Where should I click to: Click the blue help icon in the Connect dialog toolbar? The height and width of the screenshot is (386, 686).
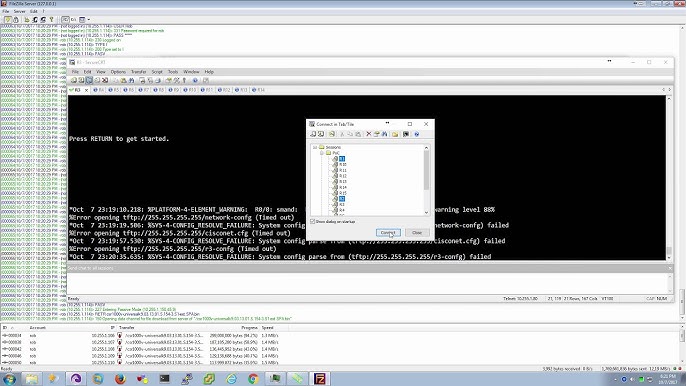coord(416,134)
